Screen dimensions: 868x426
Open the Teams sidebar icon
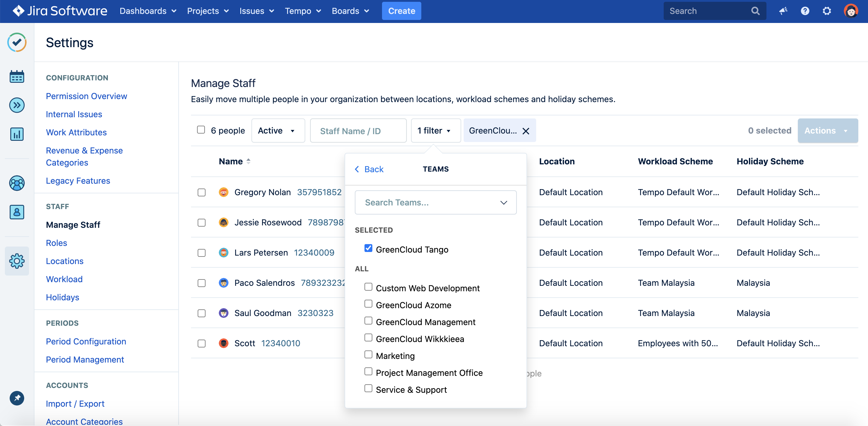17,183
